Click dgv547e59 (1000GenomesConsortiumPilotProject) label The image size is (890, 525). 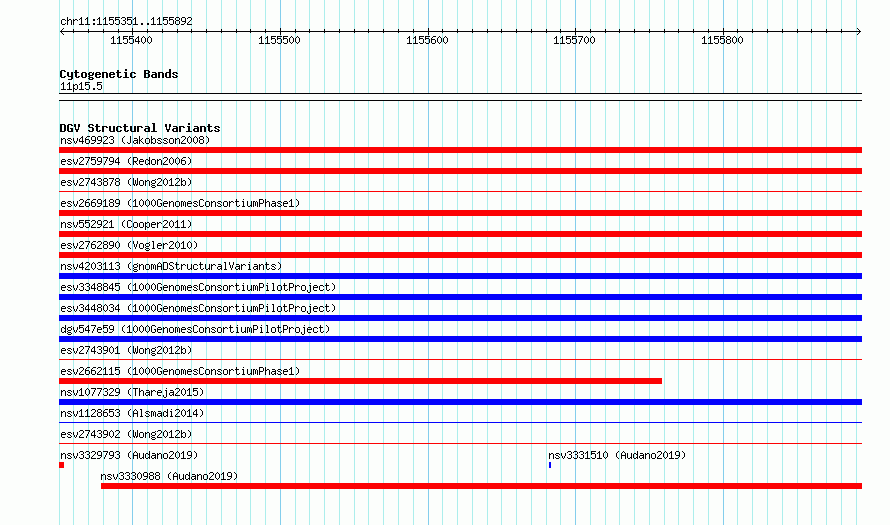195,329
